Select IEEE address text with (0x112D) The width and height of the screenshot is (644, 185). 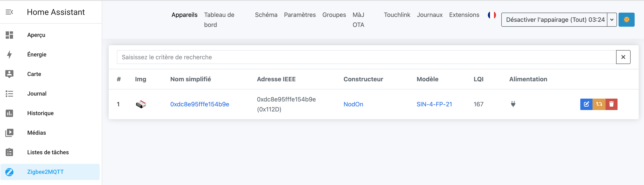(286, 104)
